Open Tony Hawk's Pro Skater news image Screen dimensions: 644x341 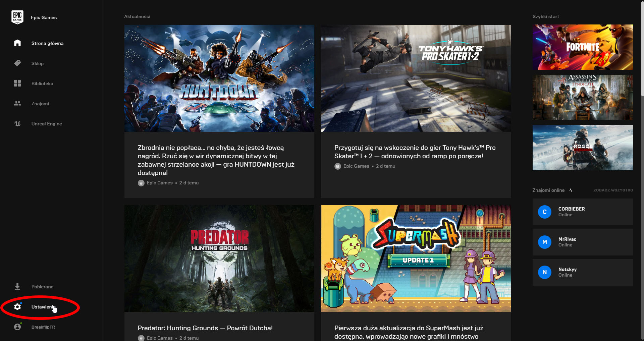pyautogui.click(x=416, y=78)
